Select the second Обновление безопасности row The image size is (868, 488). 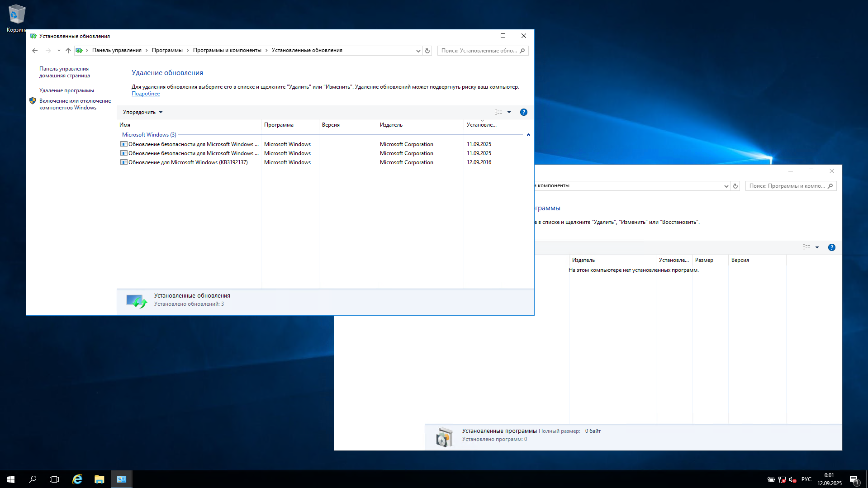tap(308, 153)
